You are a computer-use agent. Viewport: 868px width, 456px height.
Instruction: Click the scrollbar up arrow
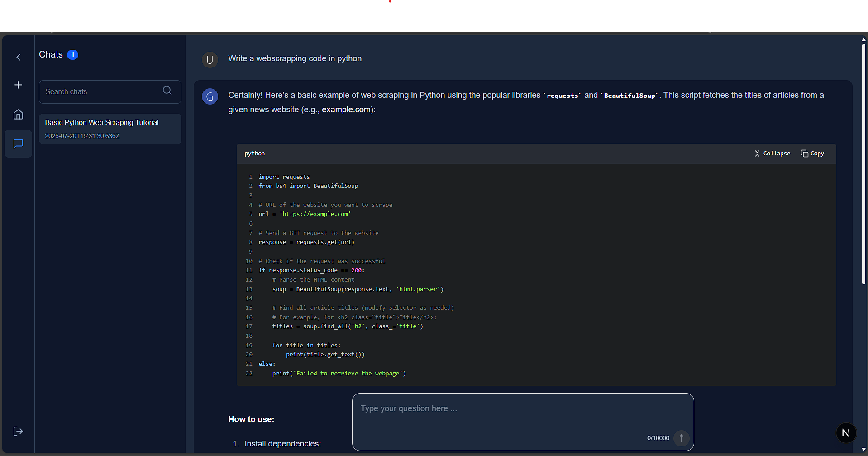pos(863,40)
